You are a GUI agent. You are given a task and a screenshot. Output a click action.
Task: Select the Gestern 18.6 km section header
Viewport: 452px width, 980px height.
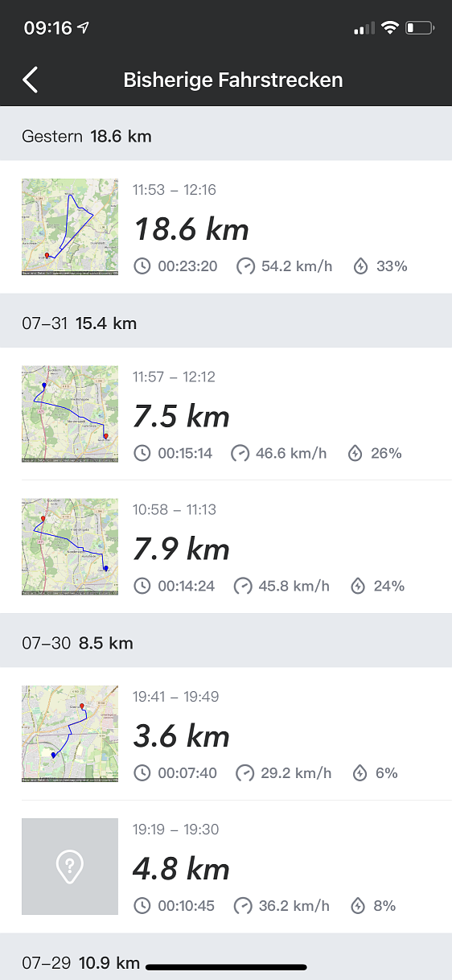click(x=226, y=137)
